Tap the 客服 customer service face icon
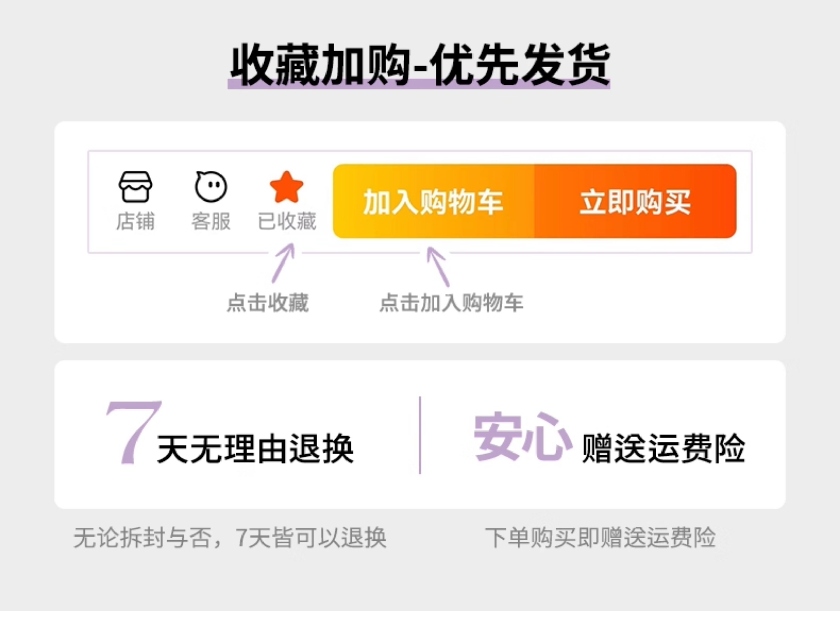Image resolution: width=840 pixels, height=630 pixels. 211,186
